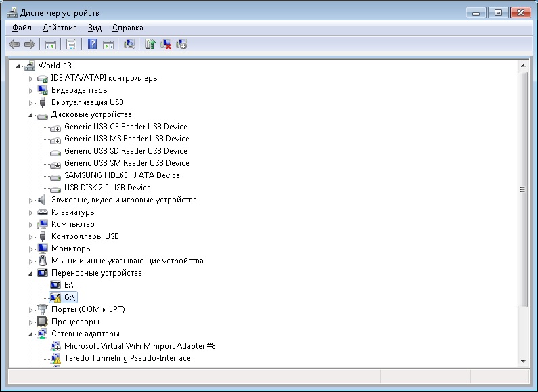The width and height of the screenshot is (538, 392).
Task: Click the Forward arrow toolbar icon
Action: pyautogui.click(x=30, y=44)
